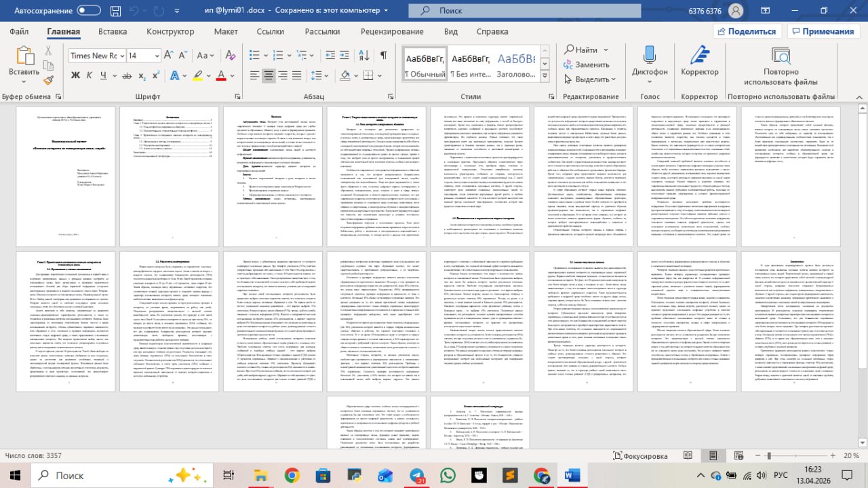Apply the red font color

(220, 75)
